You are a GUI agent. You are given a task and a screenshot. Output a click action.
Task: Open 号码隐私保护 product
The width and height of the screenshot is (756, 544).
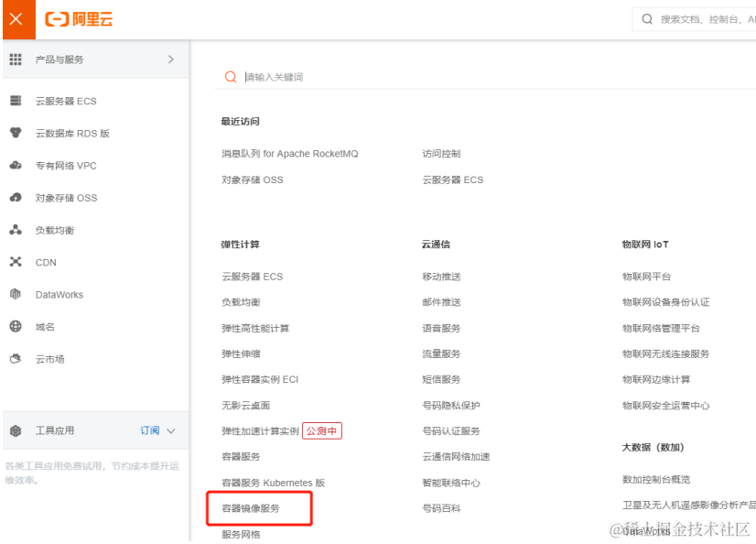coord(451,406)
